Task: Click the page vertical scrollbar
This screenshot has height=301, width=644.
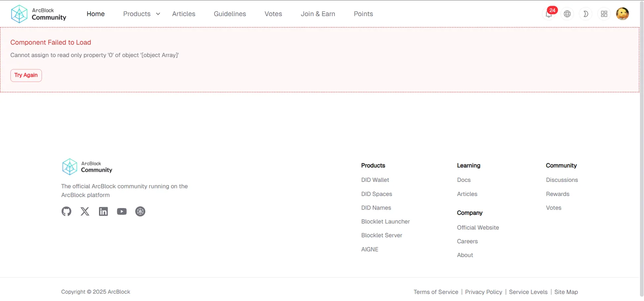Action: click(x=642, y=149)
